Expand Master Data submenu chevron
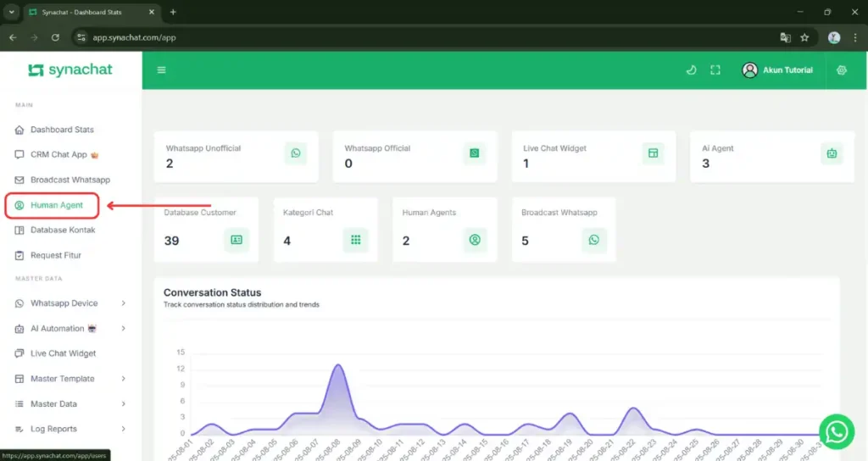 pyautogui.click(x=124, y=403)
